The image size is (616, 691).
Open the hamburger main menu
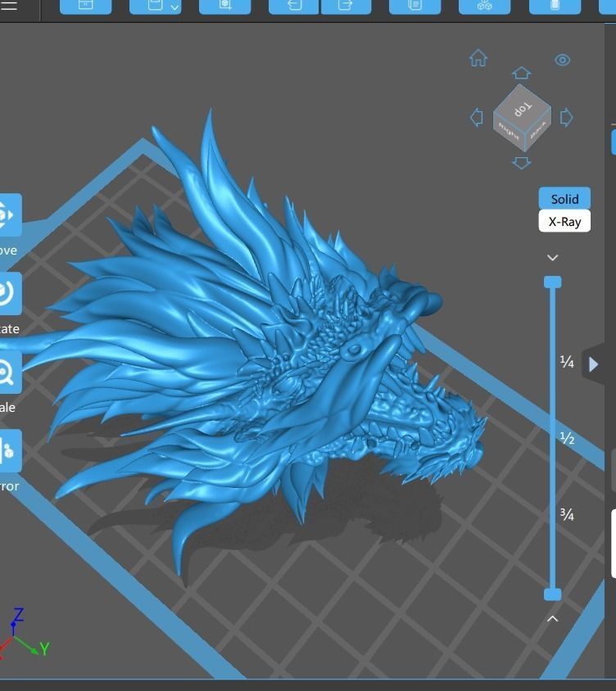(8, 5)
